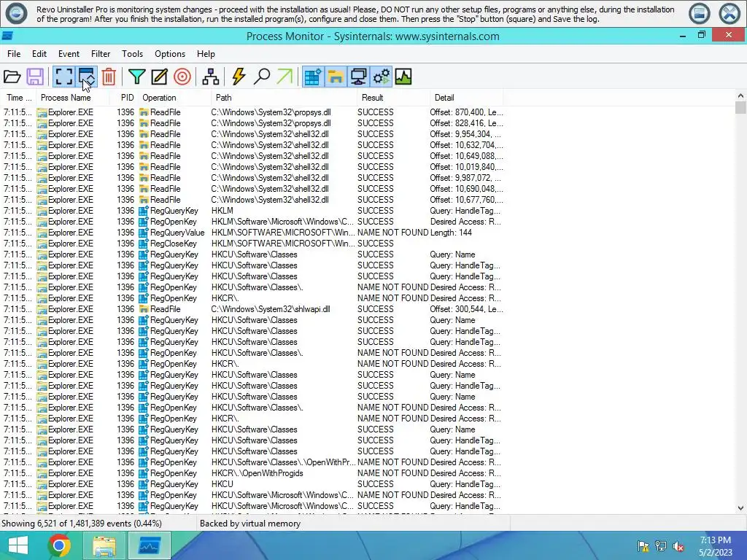The image size is (747, 560).
Task: Click the Process Activity lightning bolt icon
Action: [239, 77]
